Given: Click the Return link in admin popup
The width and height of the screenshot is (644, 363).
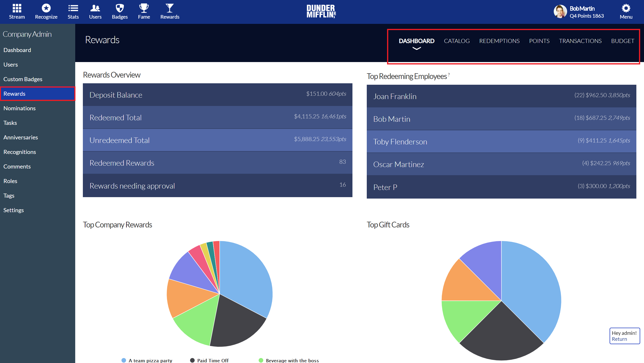Looking at the screenshot, I should (619, 339).
